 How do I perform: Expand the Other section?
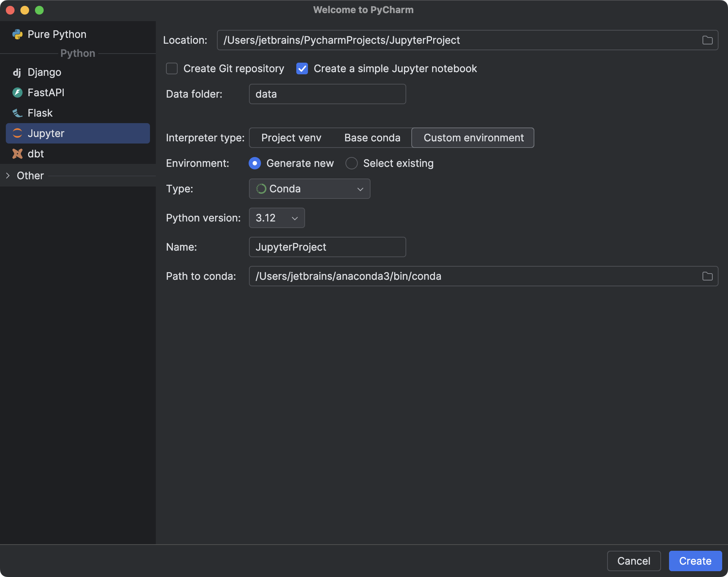tap(8, 176)
